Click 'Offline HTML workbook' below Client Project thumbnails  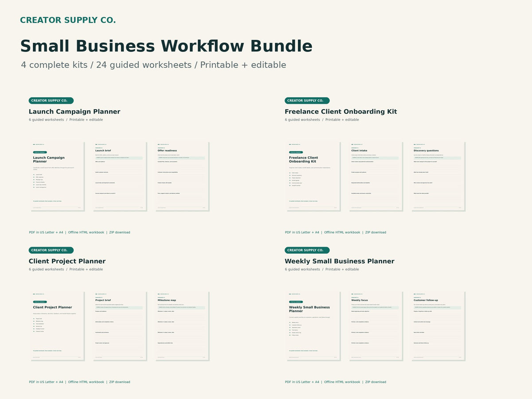coord(86,382)
